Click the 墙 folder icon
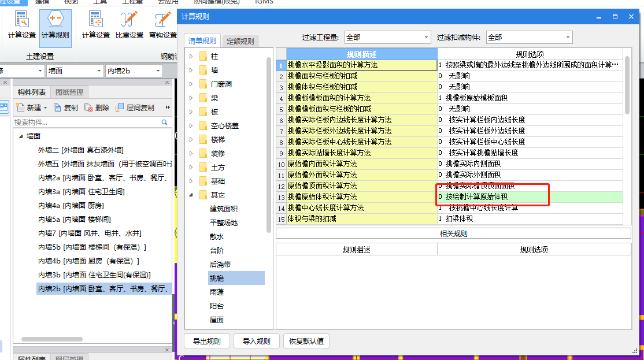Image resolution: width=644 pixels, height=360 pixels. pos(203,70)
